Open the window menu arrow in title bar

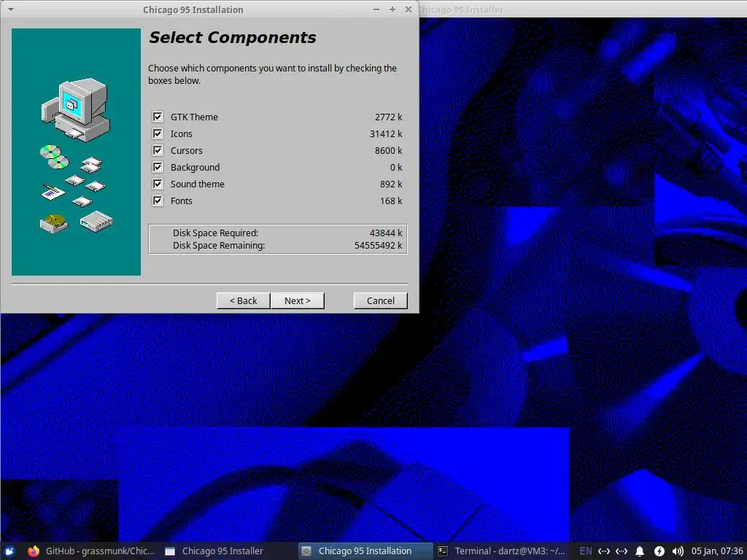click(x=10, y=9)
